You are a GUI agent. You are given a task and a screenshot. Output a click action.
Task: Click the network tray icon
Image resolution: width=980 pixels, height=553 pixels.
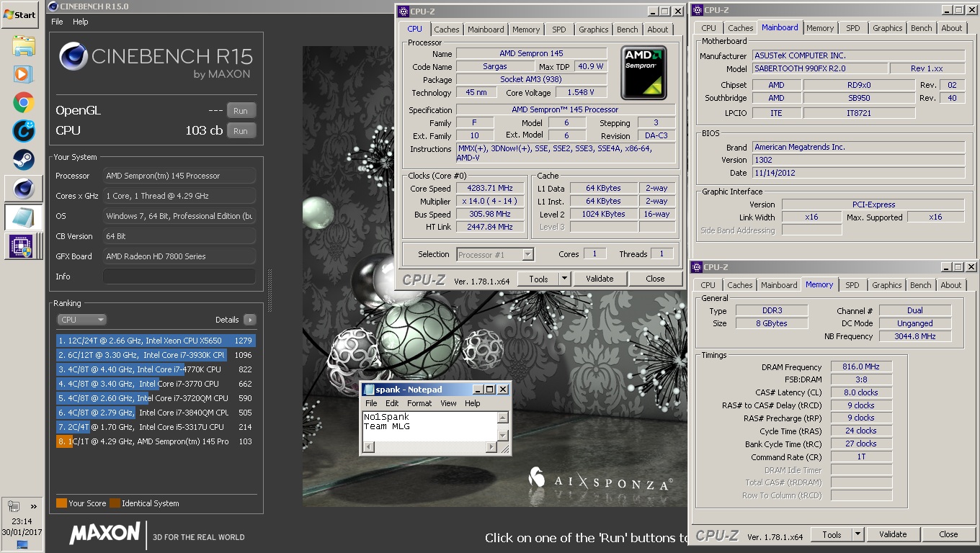pyautogui.click(x=13, y=506)
